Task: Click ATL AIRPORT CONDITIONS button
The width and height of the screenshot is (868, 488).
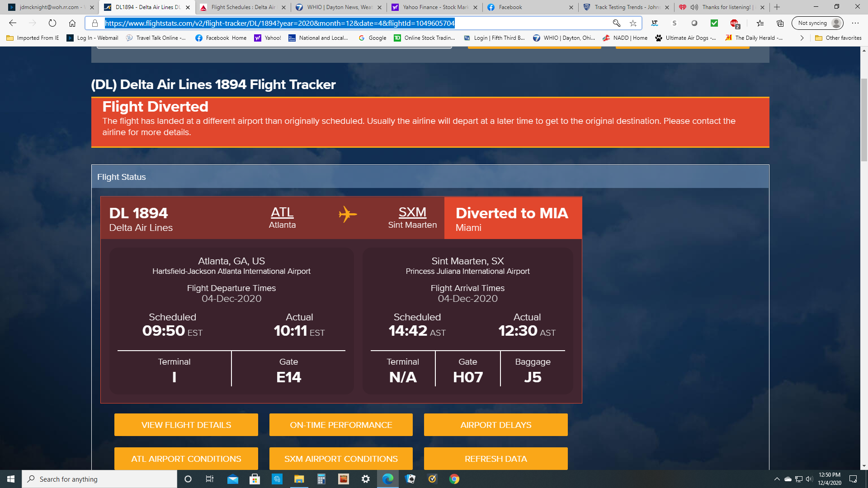Action: 186,459
